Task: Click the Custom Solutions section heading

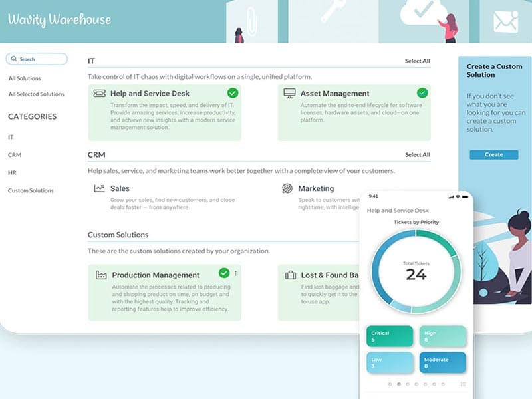Action: [118, 235]
